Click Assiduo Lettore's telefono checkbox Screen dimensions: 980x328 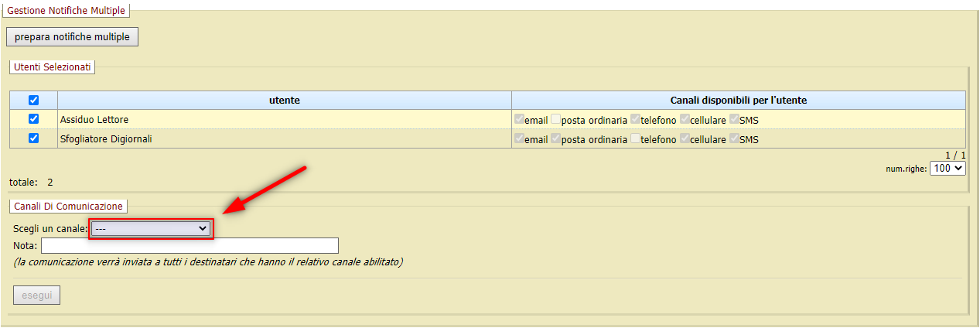[x=635, y=119]
